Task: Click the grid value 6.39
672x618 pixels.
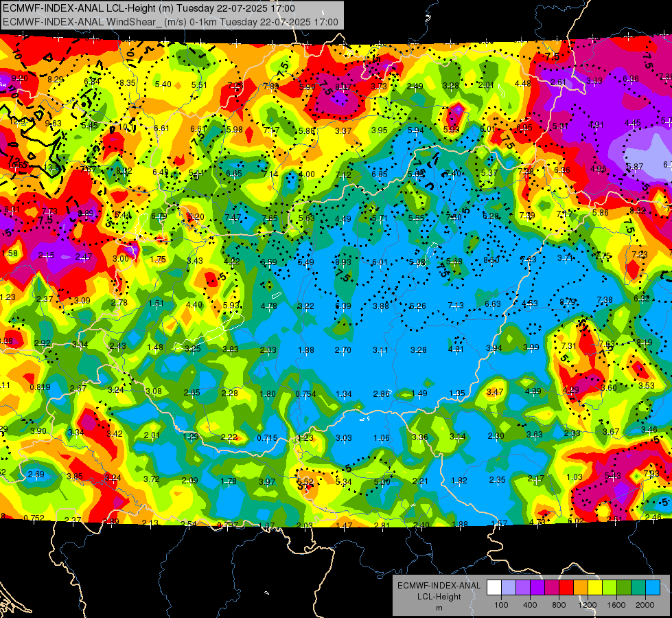Action: click(x=343, y=306)
